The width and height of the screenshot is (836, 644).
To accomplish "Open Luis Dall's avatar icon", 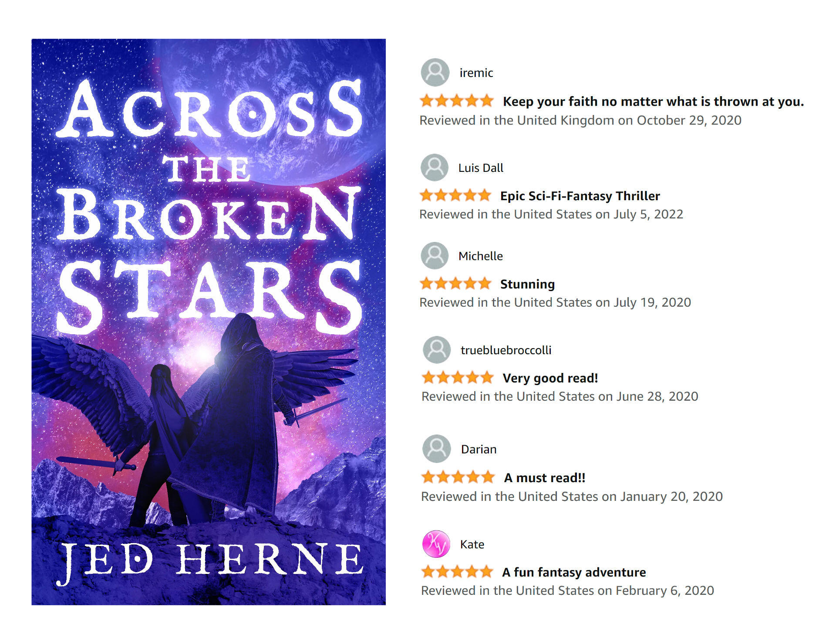I will pyautogui.click(x=434, y=168).
